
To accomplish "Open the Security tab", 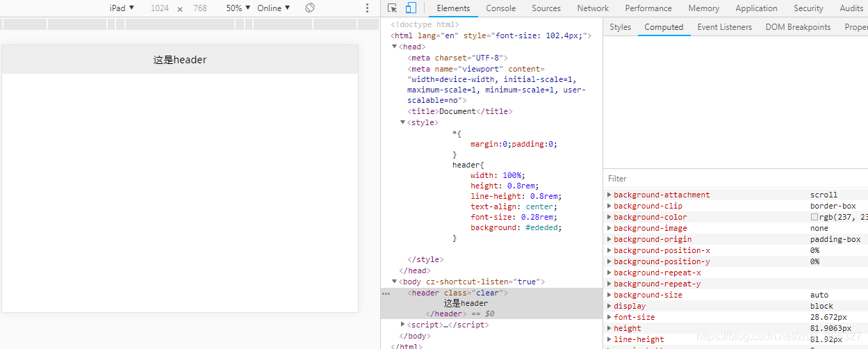I will (x=808, y=8).
